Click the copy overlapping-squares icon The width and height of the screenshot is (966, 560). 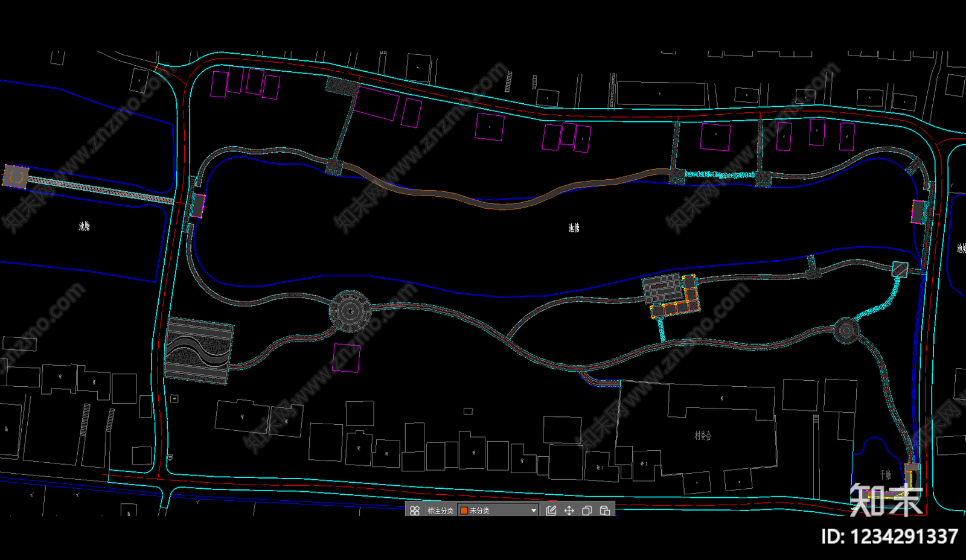point(587,511)
